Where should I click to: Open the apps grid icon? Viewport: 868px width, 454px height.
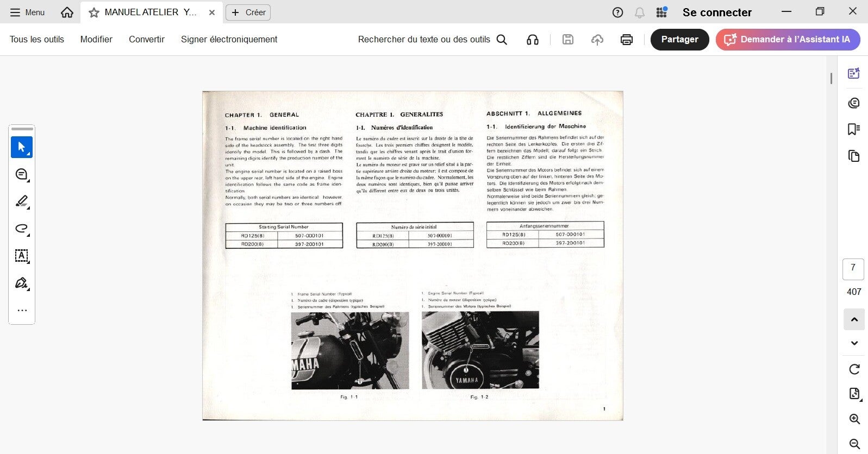point(661,12)
